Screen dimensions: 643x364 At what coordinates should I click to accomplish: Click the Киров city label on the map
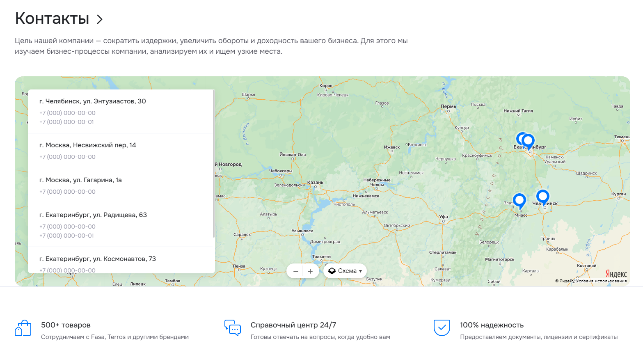(x=326, y=86)
